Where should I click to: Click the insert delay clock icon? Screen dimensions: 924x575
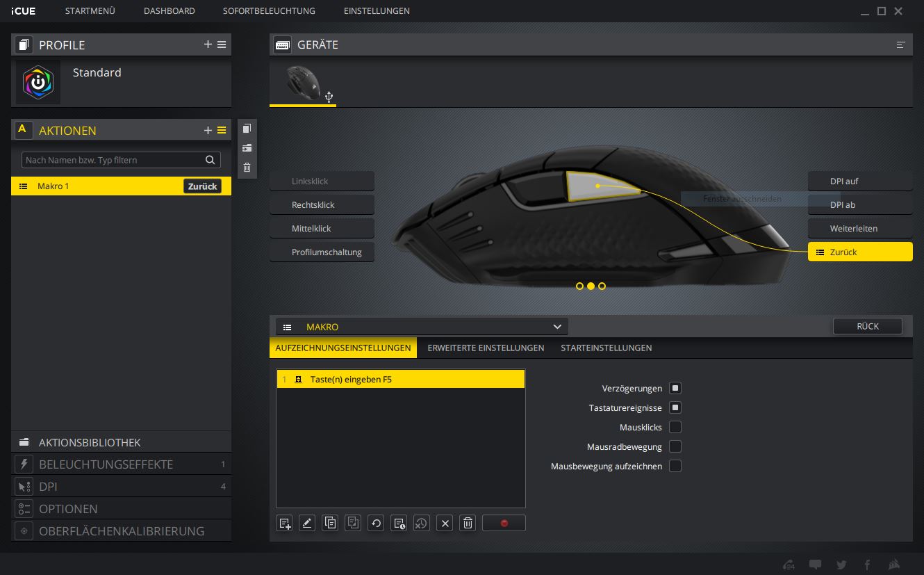pos(399,524)
